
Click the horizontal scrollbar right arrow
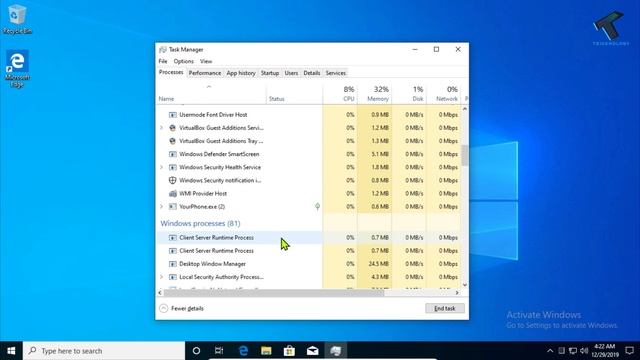pos(457,293)
